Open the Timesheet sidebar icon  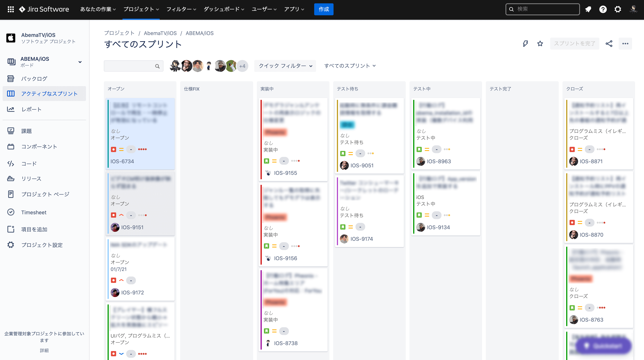click(x=11, y=212)
